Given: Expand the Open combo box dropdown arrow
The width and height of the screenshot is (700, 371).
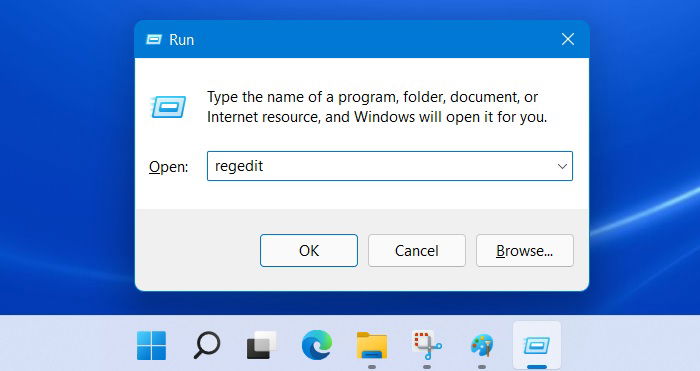Looking at the screenshot, I should pos(562,166).
